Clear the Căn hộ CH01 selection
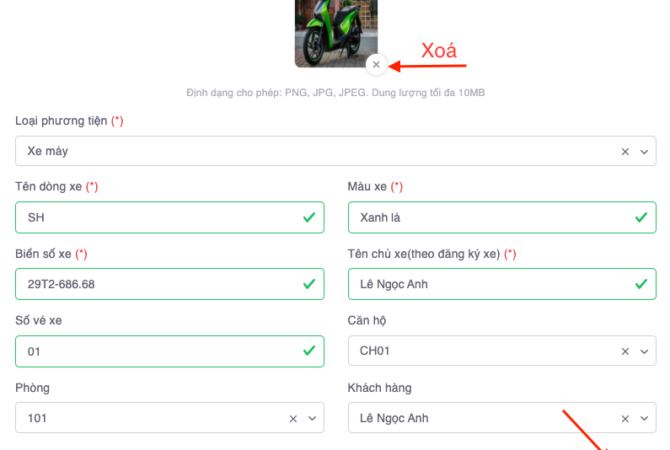The image size is (670, 450). [x=625, y=351]
